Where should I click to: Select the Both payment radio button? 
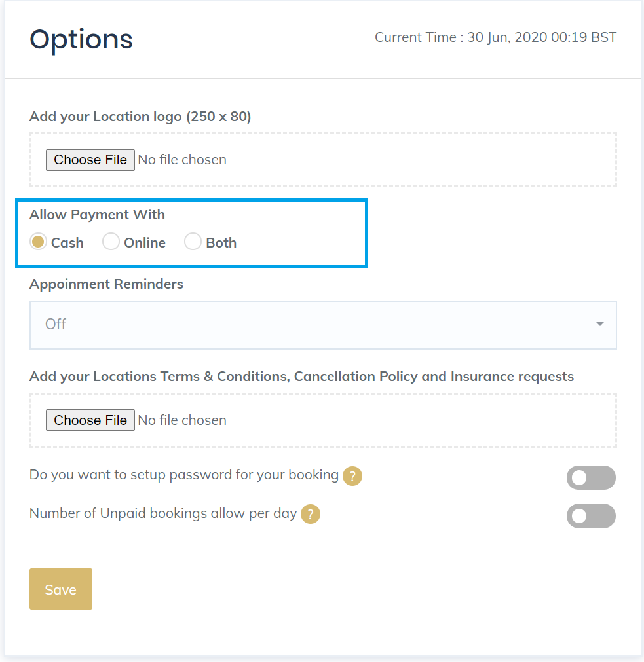point(193,242)
